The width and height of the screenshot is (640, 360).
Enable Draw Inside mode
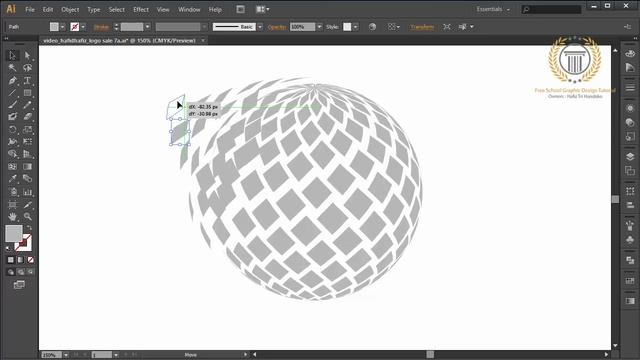pyautogui.click(x=30, y=272)
